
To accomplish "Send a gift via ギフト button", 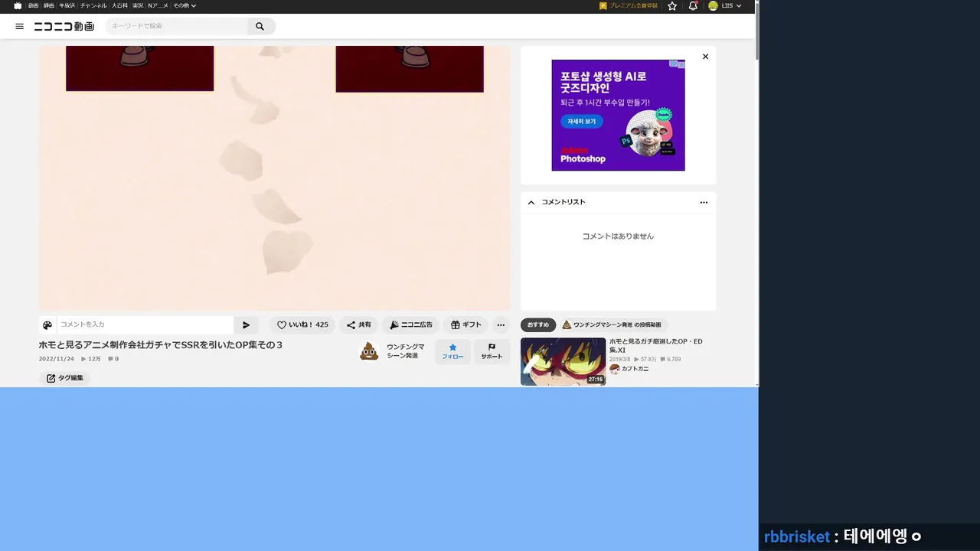I will pos(466,324).
